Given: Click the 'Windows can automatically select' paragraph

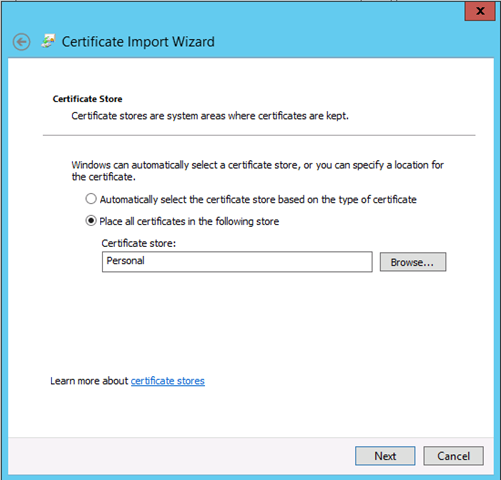Looking at the screenshot, I should [257, 171].
